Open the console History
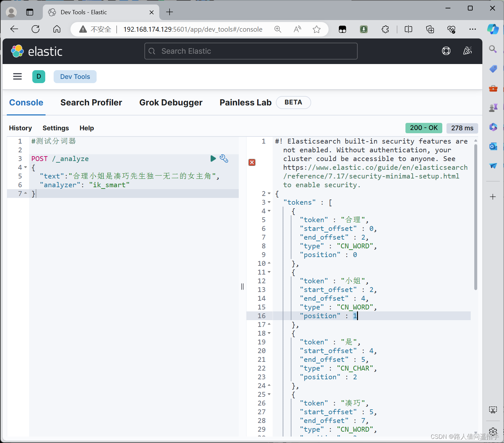The width and height of the screenshot is (504, 443). [x=20, y=128]
